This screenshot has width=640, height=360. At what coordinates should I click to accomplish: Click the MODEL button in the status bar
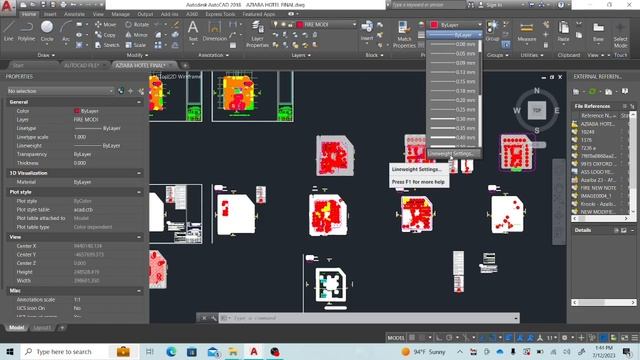(x=396, y=338)
